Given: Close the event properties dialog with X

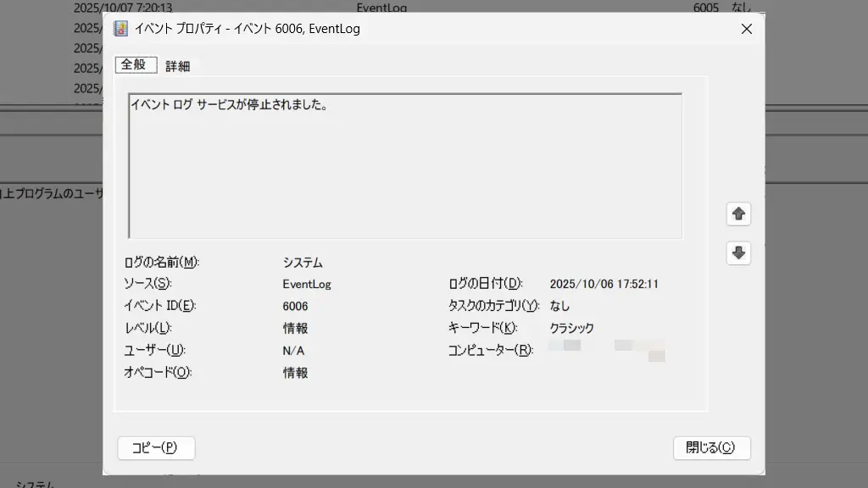Looking at the screenshot, I should (746, 29).
